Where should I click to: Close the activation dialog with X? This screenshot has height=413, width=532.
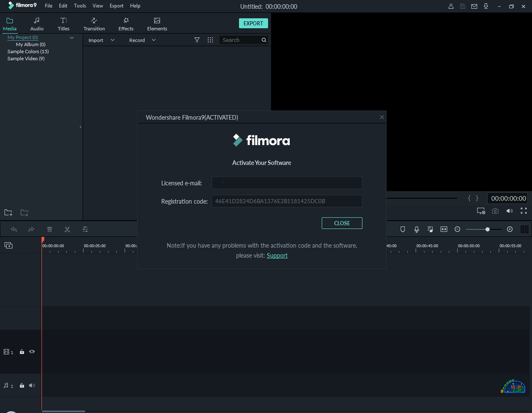pos(382,117)
